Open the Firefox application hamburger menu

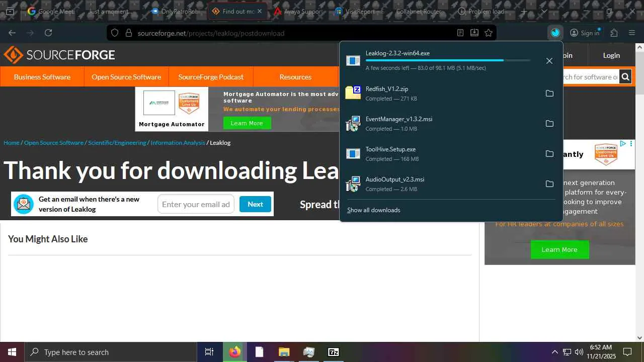(632, 33)
